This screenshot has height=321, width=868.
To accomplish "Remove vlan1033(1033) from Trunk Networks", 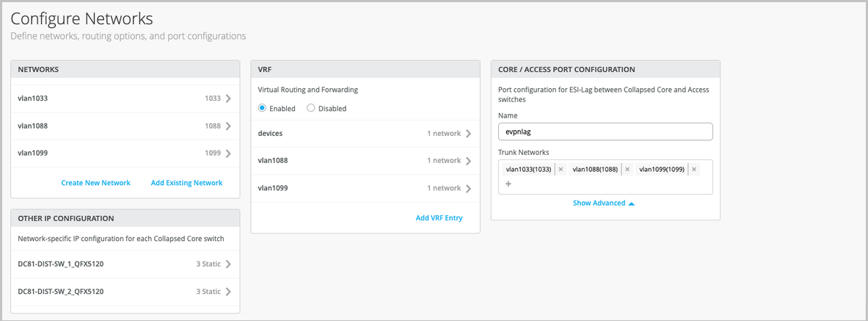I will [x=561, y=170].
